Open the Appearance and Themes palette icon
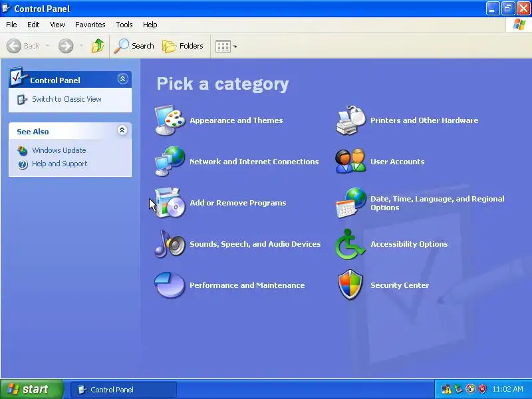Viewport: 532px width, 399px height. [170, 120]
